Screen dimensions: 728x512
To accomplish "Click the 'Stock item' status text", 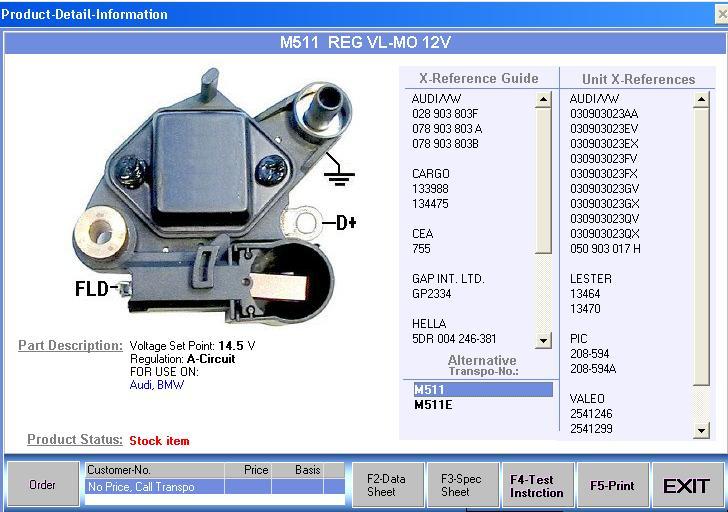I will click(159, 441).
